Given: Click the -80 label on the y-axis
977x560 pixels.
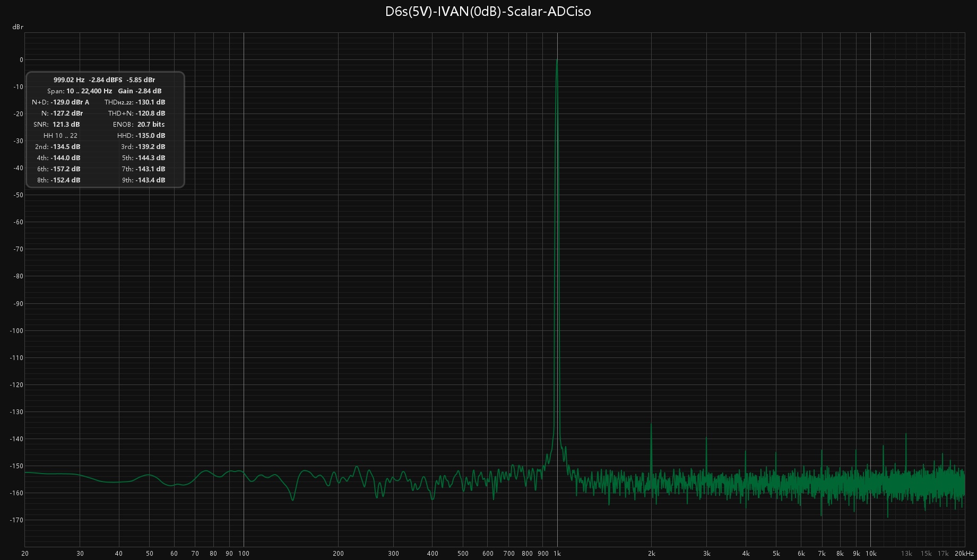Looking at the screenshot, I should [x=19, y=276].
